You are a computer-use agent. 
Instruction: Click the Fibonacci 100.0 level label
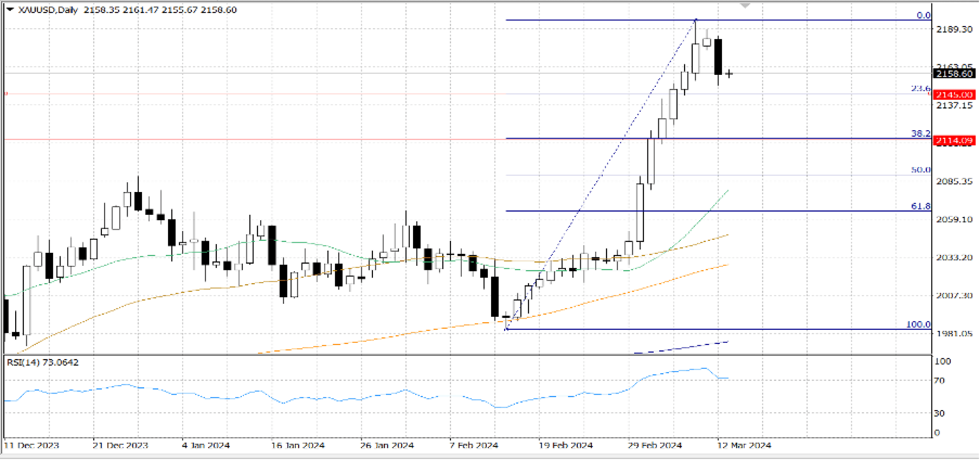(918, 324)
